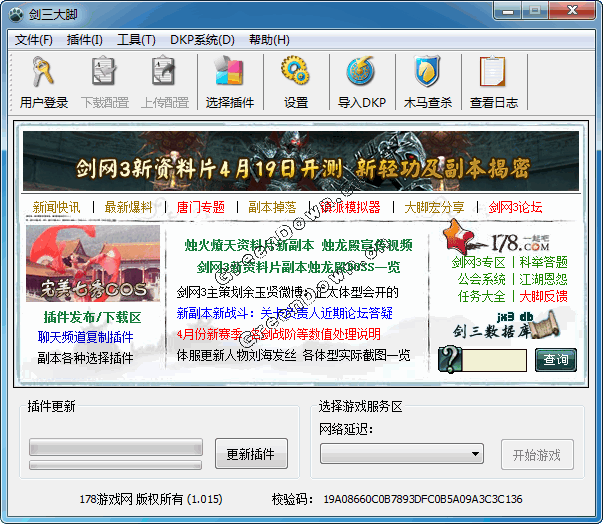Go to 最新爆料 tab
The height and width of the screenshot is (524, 603).
tap(128, 207)
